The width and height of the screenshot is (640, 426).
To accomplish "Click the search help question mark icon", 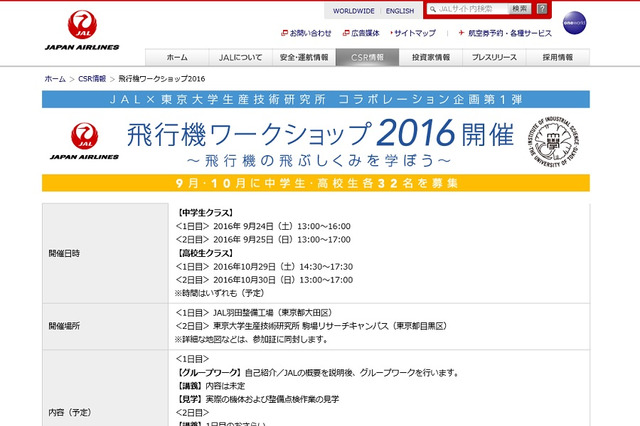I will pos(542,9).
